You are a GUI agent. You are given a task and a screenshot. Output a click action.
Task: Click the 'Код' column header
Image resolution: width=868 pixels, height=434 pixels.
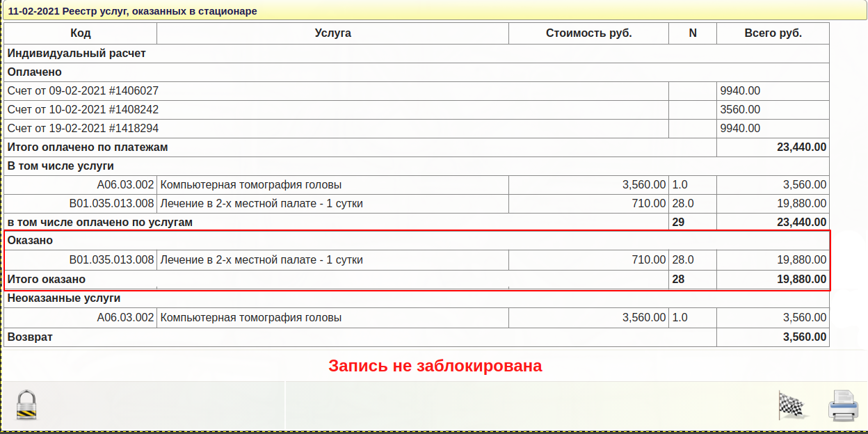81,33
